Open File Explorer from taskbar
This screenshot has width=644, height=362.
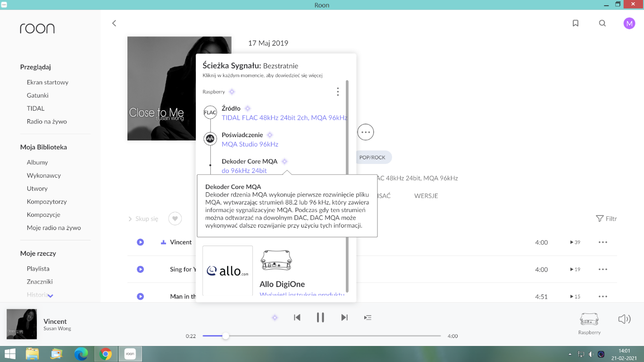[32, 354]
